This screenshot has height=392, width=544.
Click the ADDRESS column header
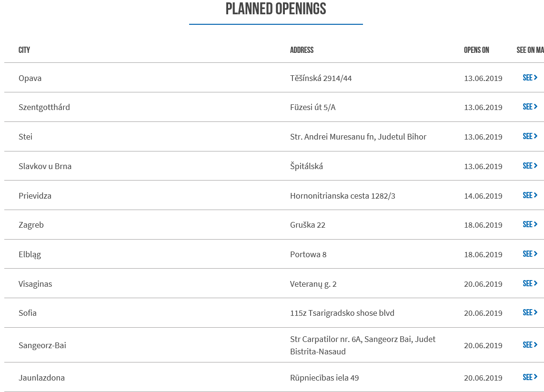tap(302, 50)
